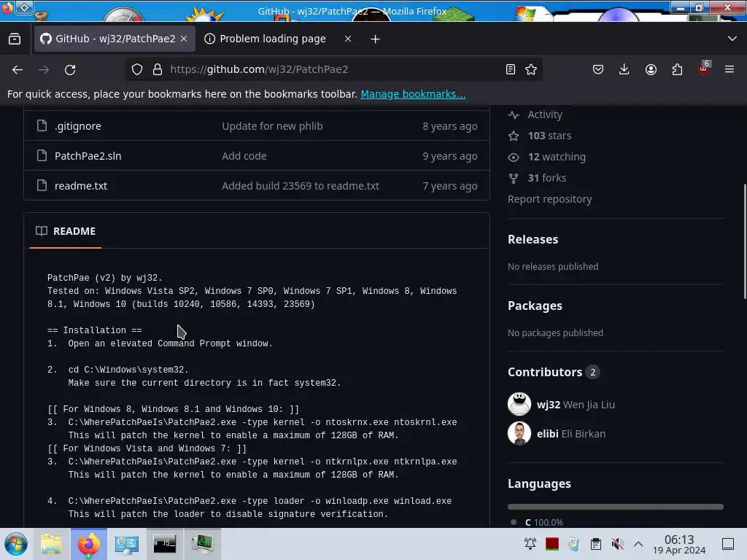Toggle muted volume tray icon
This screenshot has width=747, height=560.
pyautogui.click(x=617, y=544)
